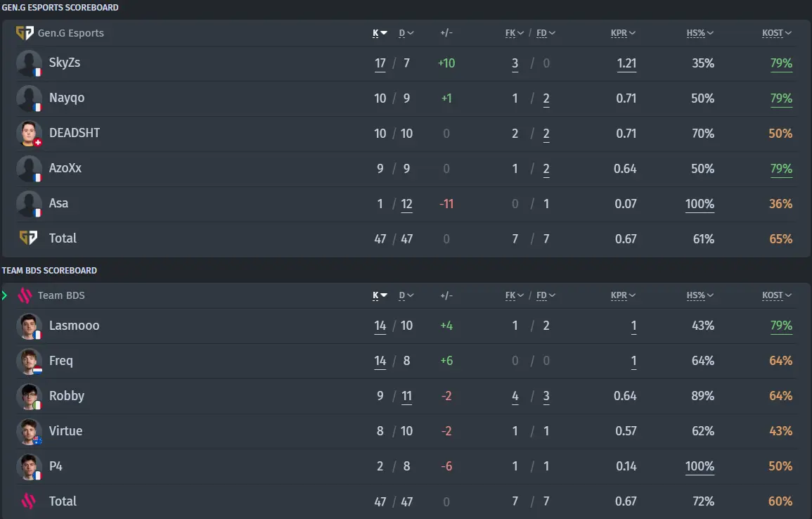Sort Team BDS table by KPR
Viewport: 812px width, 519px height.
tap(622, 296)
